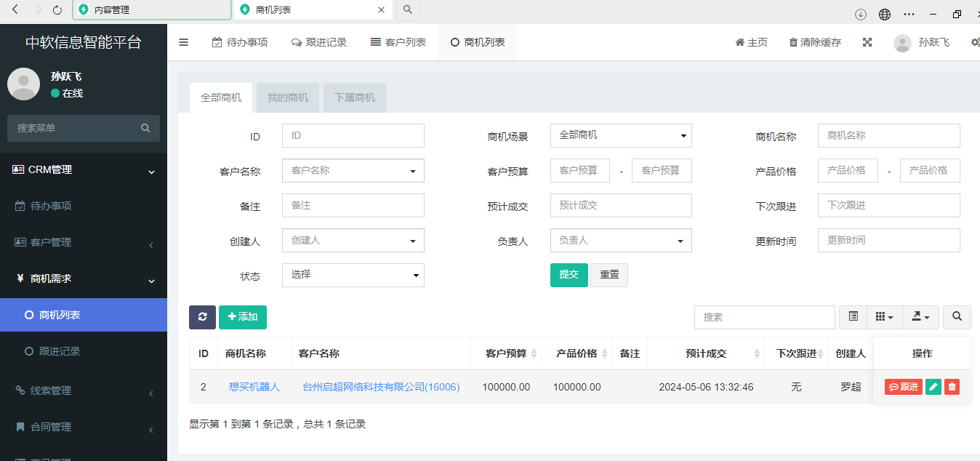Click the red trash delete icon
This screenshot has width=980, height=461.
pyautogui.click(x=952, y=387)
